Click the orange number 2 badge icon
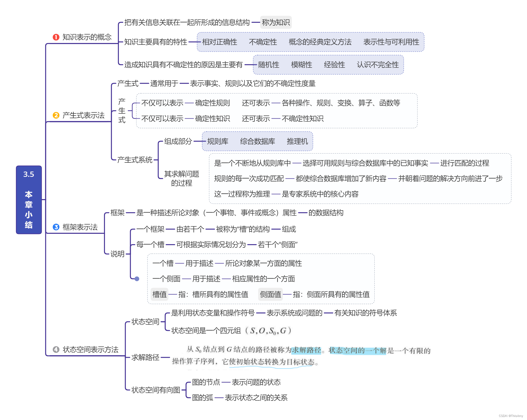527x420 pixels. [x=56, y=115]
